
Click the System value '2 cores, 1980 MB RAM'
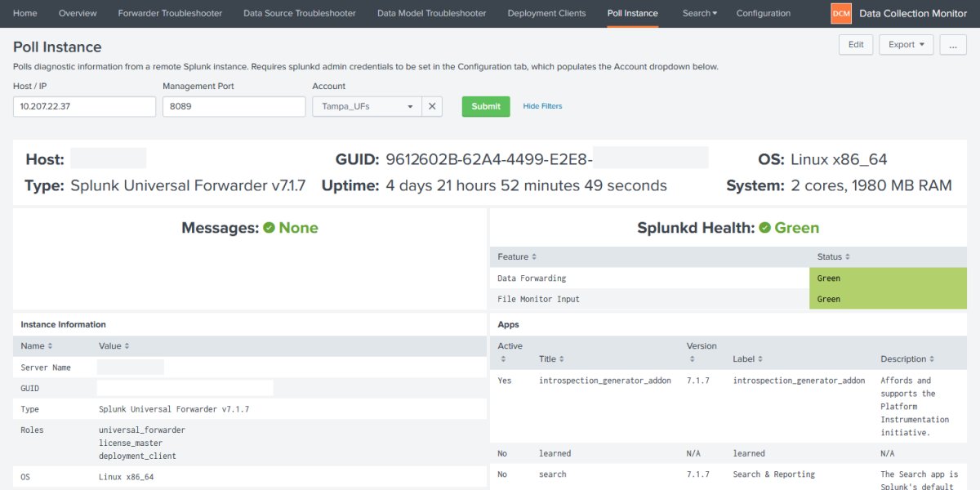[x=871, y=185]
